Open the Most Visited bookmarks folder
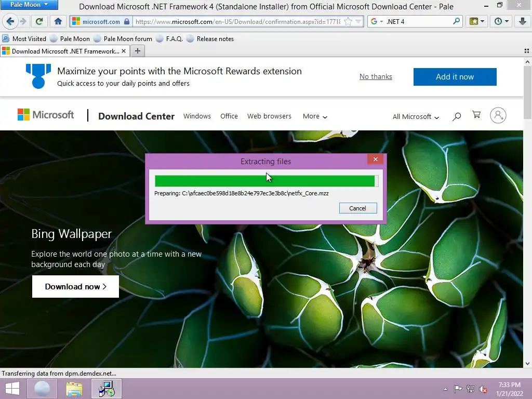This screenshot has width=532, height=399. (x=24, y=38)
